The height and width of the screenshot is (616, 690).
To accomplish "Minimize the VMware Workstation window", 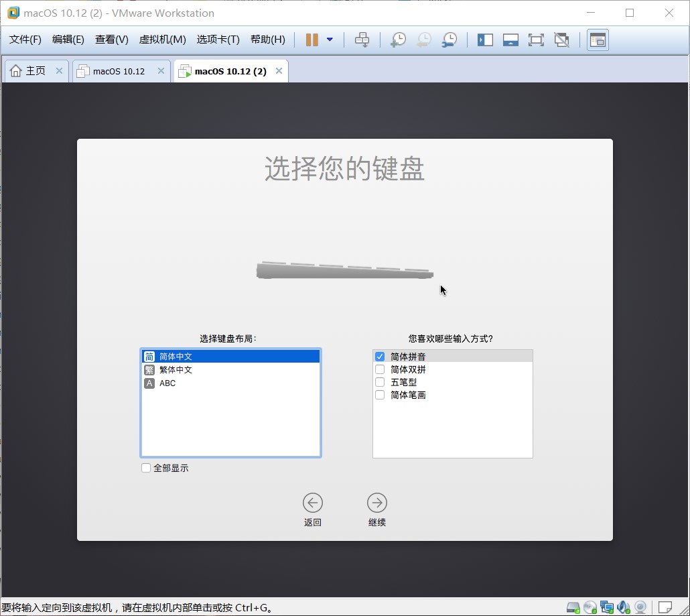I will (591, 13).
